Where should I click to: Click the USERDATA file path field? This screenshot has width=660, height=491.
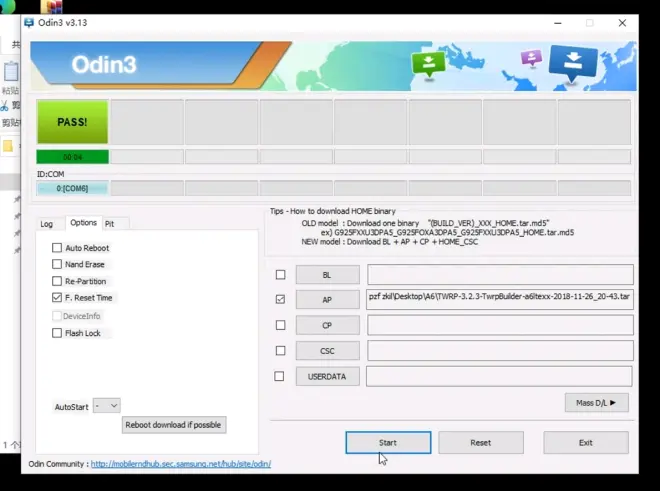[499, 376]
